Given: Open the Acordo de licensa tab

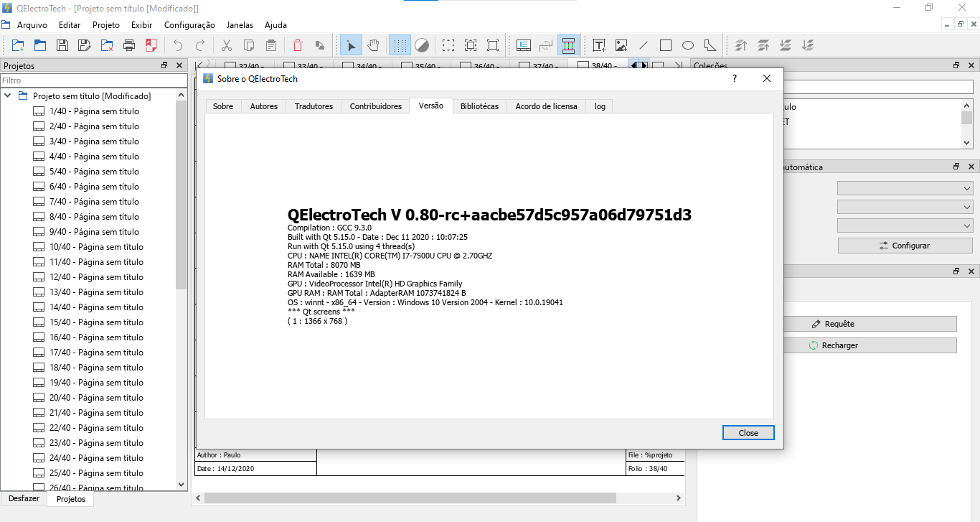Looking at the screenshot, I should tap(546, 106).
